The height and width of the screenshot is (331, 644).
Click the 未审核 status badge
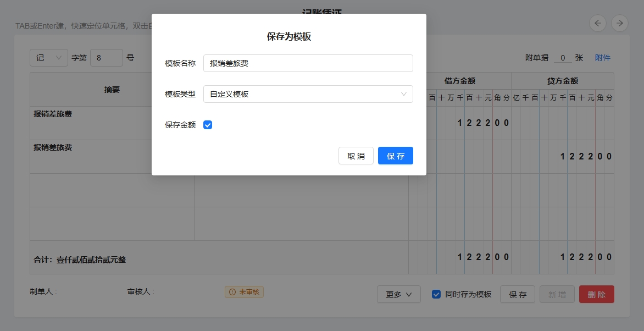[244, 292]
